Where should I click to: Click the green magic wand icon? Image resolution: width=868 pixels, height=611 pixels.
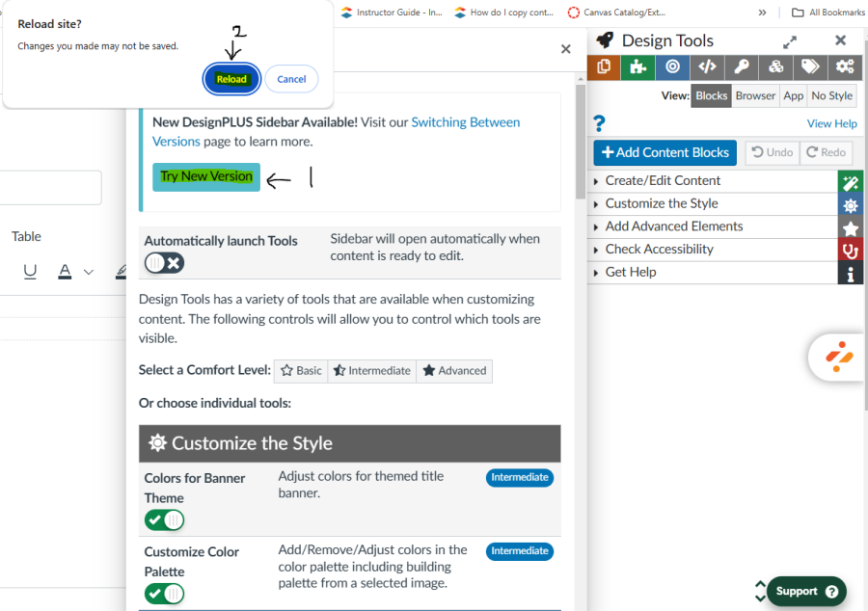(x=851, y=181)
